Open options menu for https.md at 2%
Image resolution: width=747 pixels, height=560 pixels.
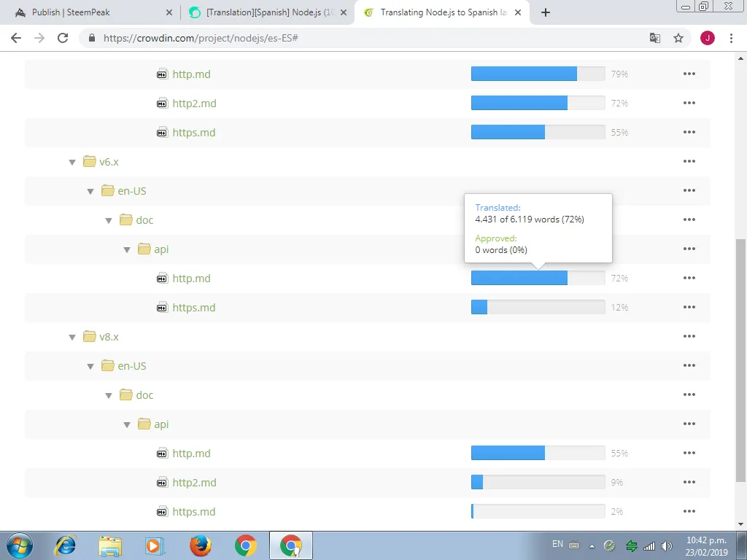[x=689, y=511]
